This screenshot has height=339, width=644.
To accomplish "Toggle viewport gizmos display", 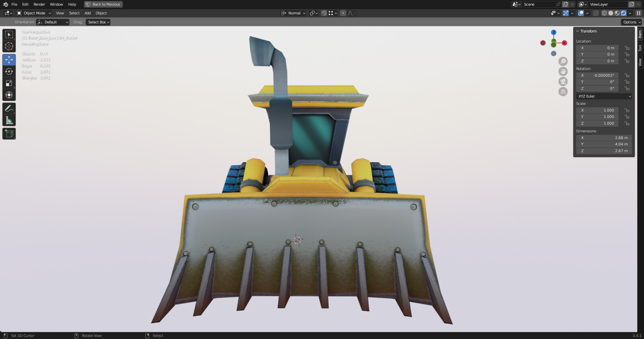I will pyautogui.click(x=566, y=13).
